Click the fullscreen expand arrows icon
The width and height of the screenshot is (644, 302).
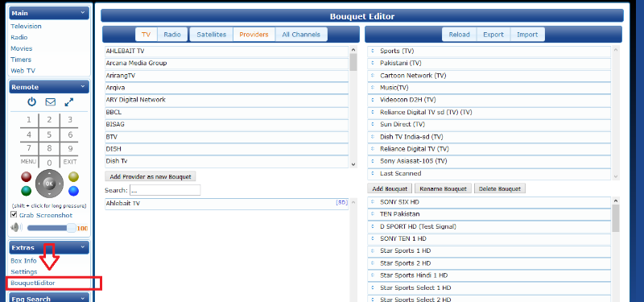pyautogui.click(x=69, y=102)
